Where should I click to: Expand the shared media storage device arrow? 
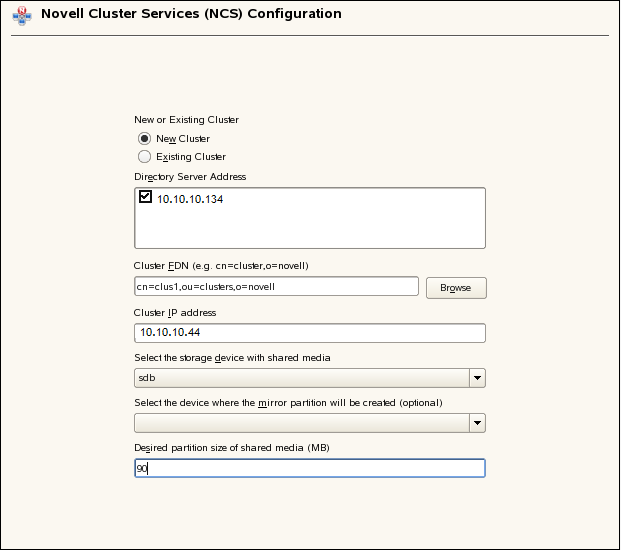pyautogui.click(x=478, y=378)
